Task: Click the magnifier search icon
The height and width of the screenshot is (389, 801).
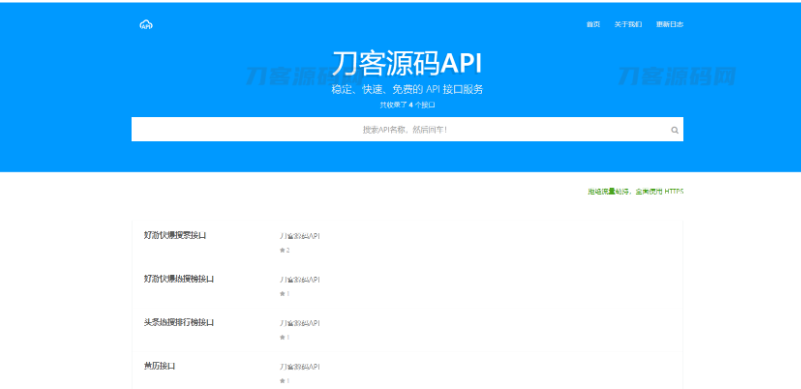Action: [x=675, y=130]
